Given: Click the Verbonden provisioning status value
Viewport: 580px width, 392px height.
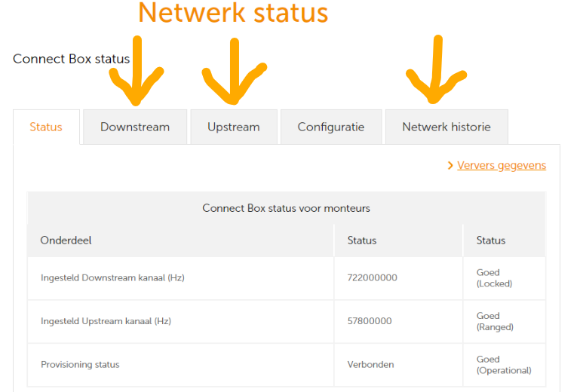Looking at the screenshot, I should (370, 365).
